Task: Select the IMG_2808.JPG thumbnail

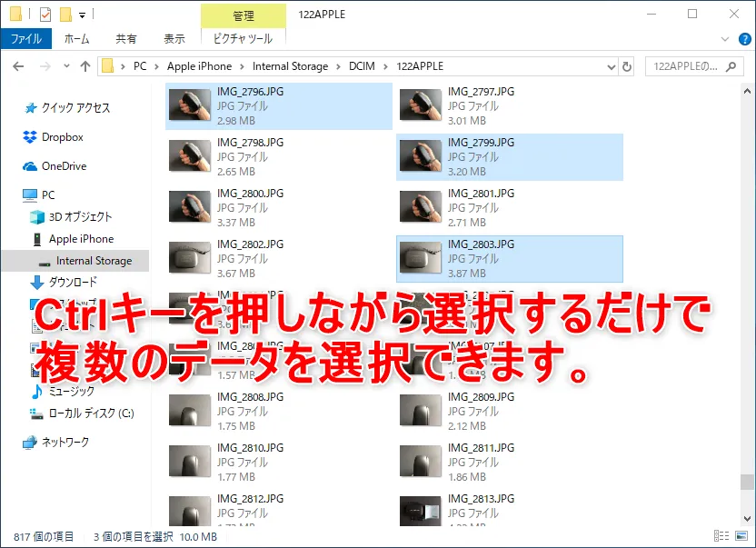Action: tap(190, 410)
